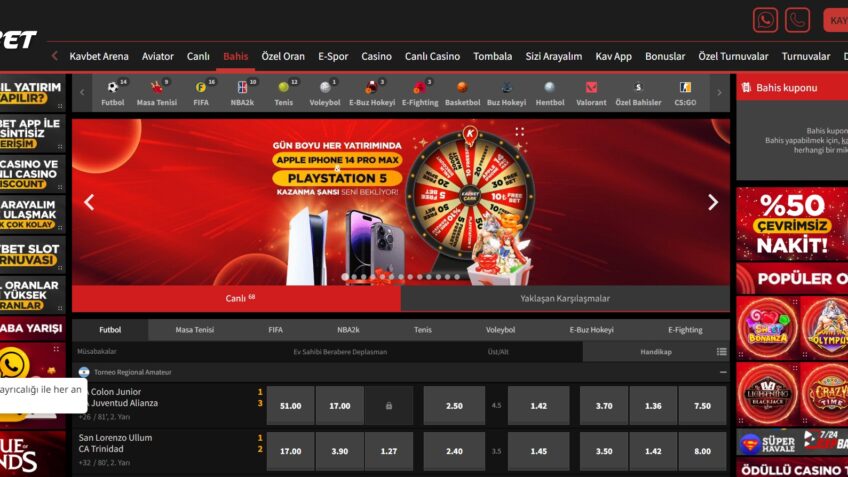The height and width of the screenshot is (477, 848).
Task: Open the Casino menu item
Action: tap(376, 56)
